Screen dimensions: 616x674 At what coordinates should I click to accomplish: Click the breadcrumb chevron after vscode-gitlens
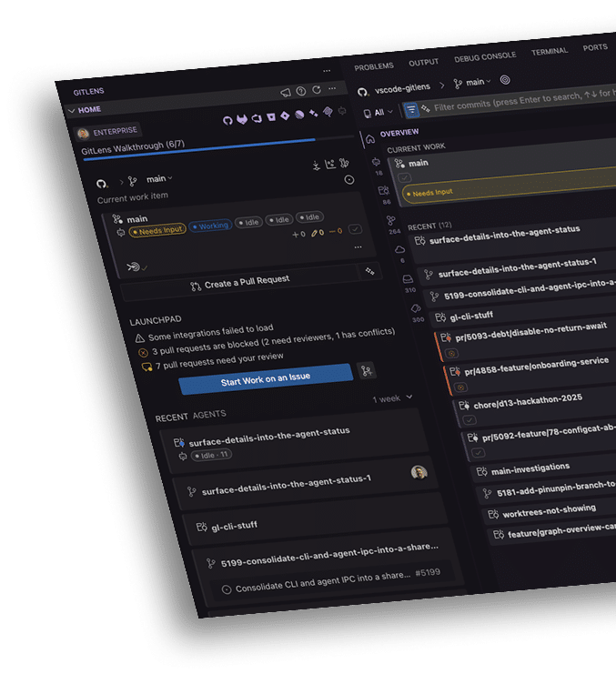point(441,86)
